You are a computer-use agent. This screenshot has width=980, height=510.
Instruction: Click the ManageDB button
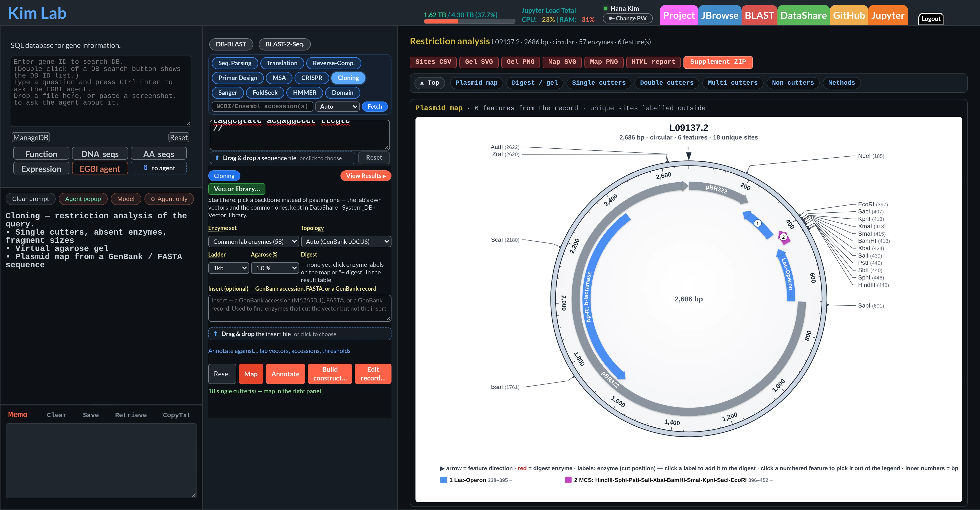click(31, 137)
